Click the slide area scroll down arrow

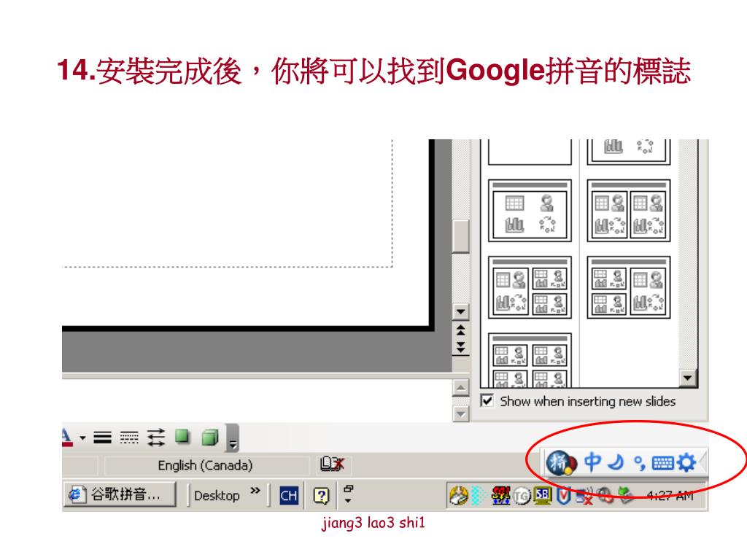tap(461, 312)
